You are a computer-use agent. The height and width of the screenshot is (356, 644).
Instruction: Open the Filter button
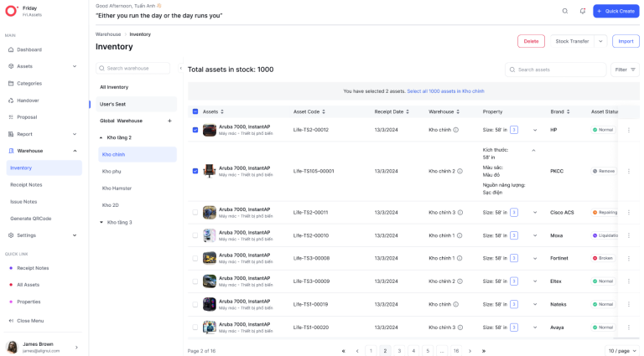coord(625,70)
